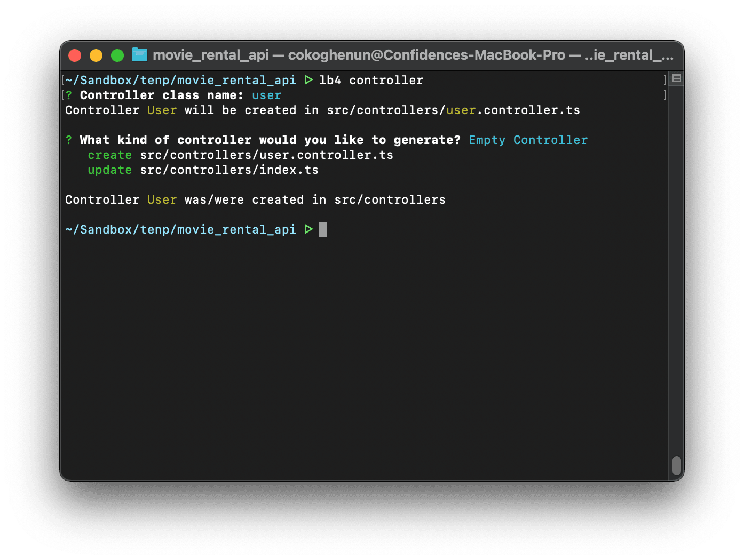Maximize the terminal using the green button
744x560 pixels.
coord(117,55)
